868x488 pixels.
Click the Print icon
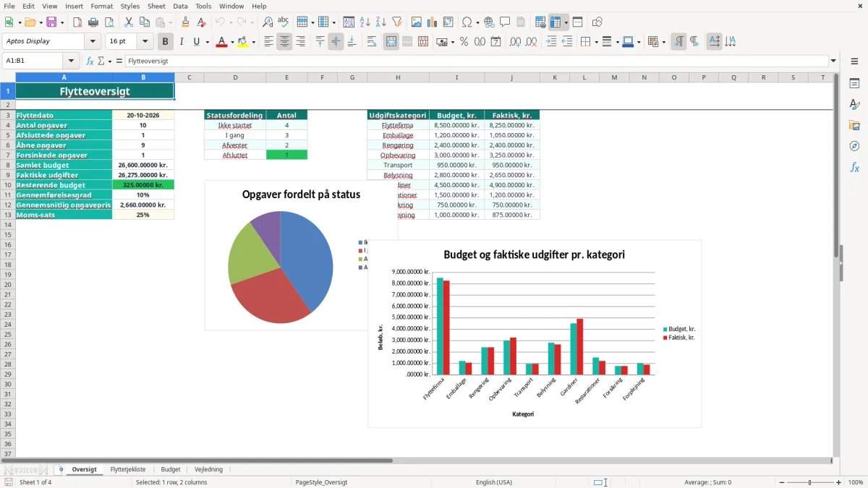[93, 22]
